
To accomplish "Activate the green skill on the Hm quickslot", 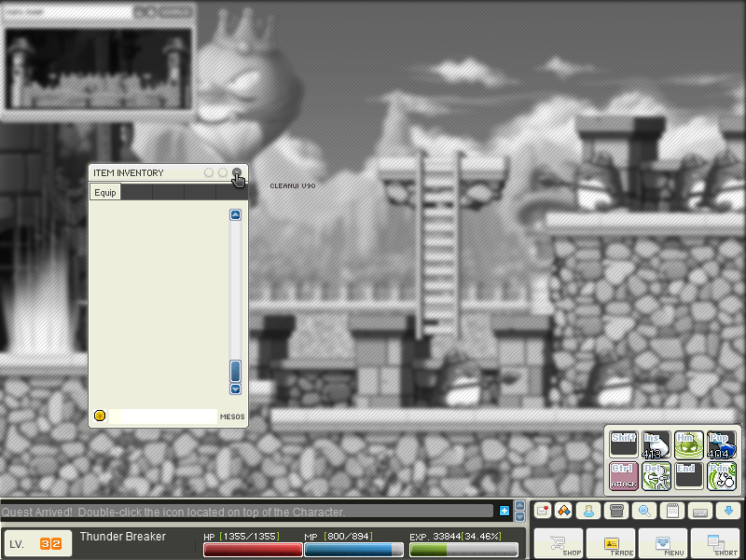I will pyautogui.click(x=688, y=444).
